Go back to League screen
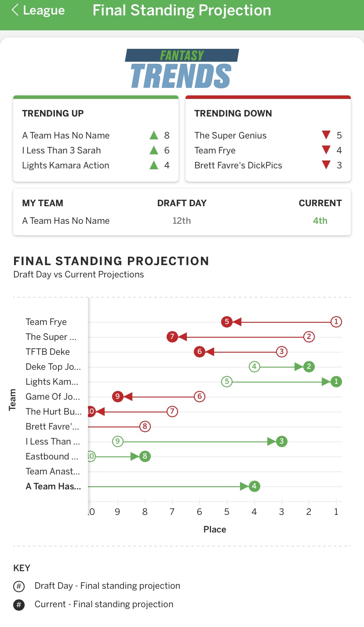Image resolution: width=364 pixels, height=627 pixels. (x=38, y=11)
